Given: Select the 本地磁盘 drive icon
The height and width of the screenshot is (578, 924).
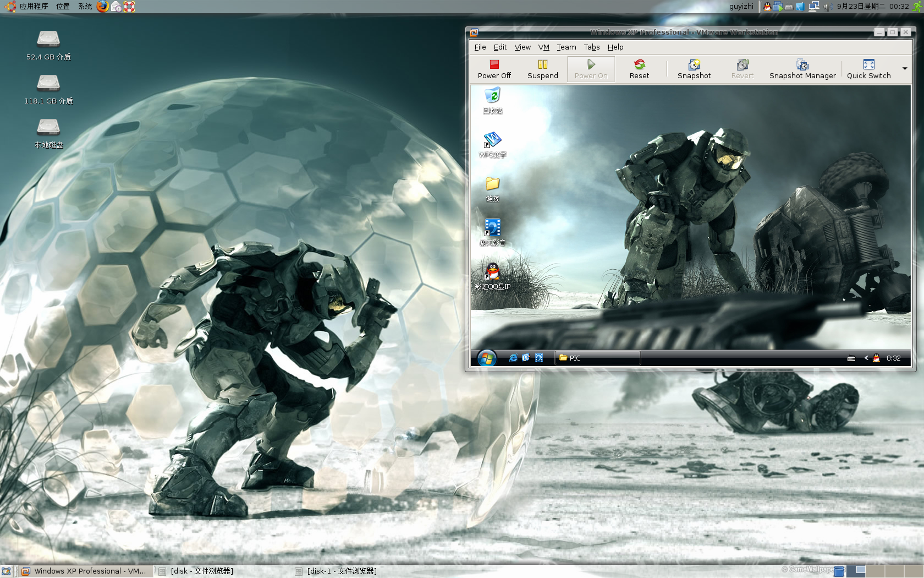Looking at the screenshot, I should pos(48,134).
